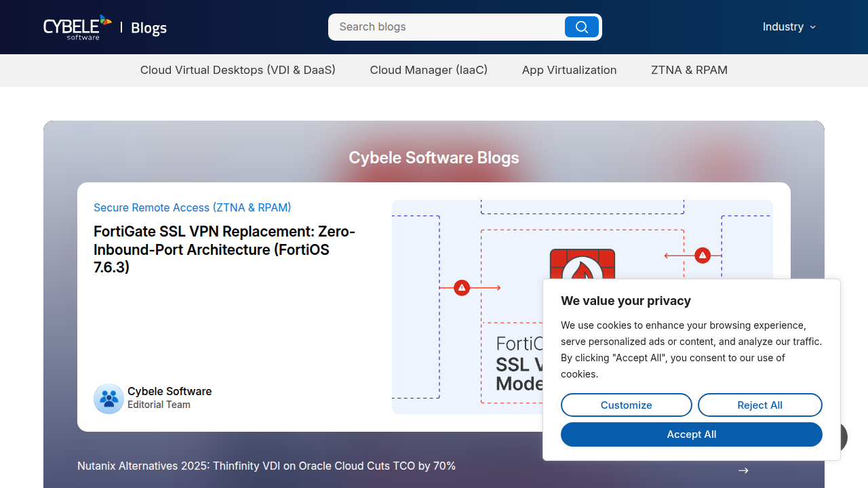Click the blue search magnifier button
The image size is (868, 488).
pos(582,27)
